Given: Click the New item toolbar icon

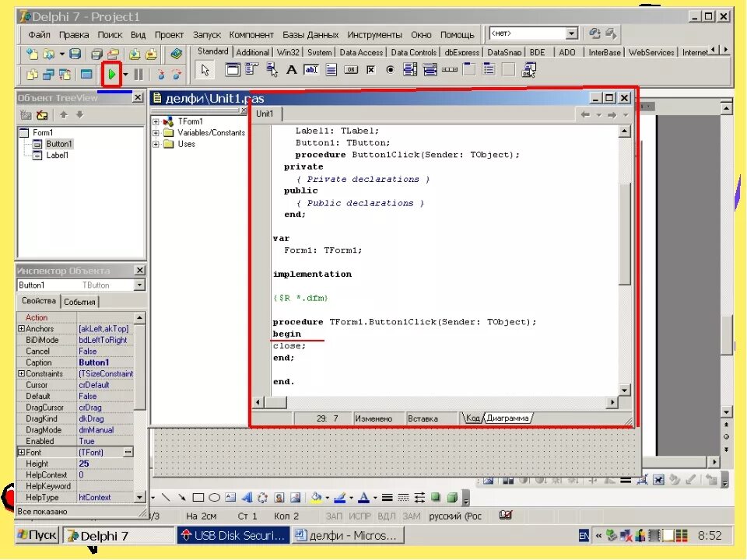Looking at the screenshot, I should (x=32, y=54).
